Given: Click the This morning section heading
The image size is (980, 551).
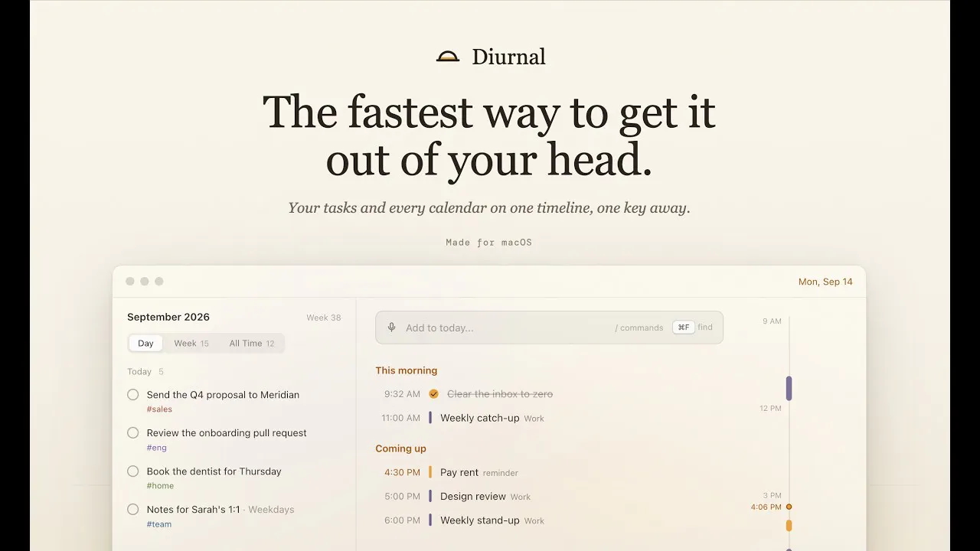Looking at the screenshot, I should [407, 370].
